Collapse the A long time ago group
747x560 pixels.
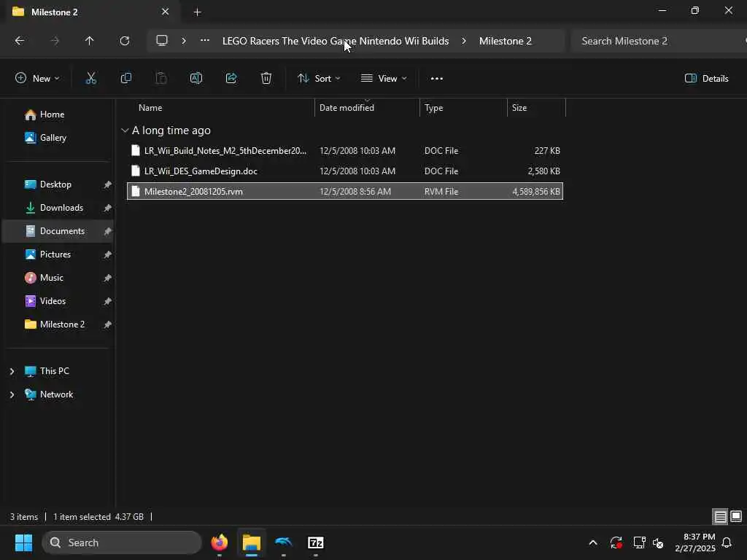tap(125, 131)
